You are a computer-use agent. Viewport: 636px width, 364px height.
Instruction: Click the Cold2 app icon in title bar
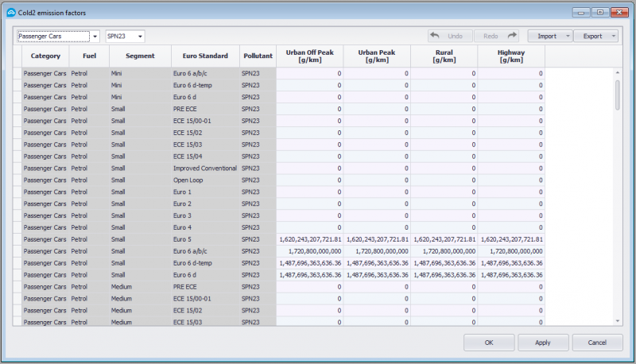(x=10, y=12)
